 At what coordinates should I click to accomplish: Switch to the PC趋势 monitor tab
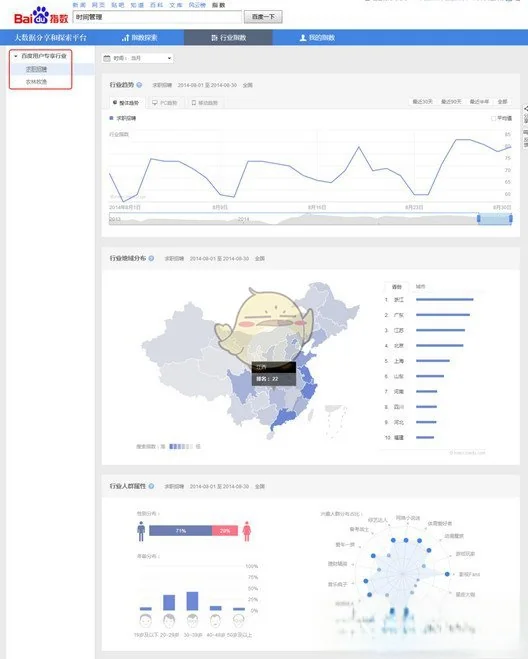(165, 103)
